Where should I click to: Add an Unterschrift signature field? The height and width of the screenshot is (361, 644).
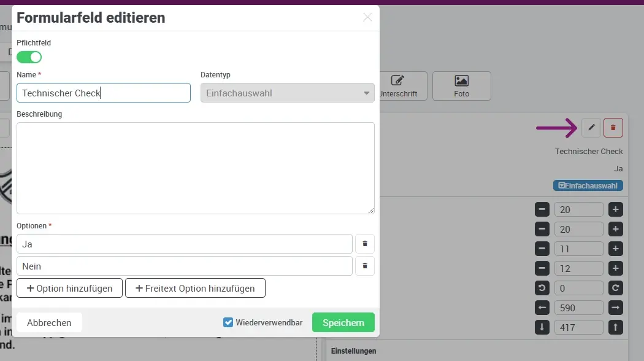(x=399, y=86)
